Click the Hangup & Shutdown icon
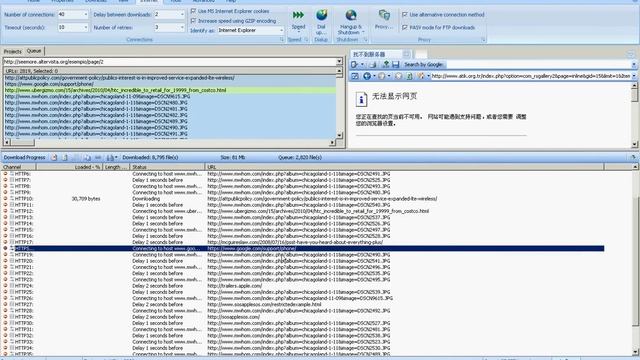The width and height of the screenshot is (640, 360). coord(351,16)
